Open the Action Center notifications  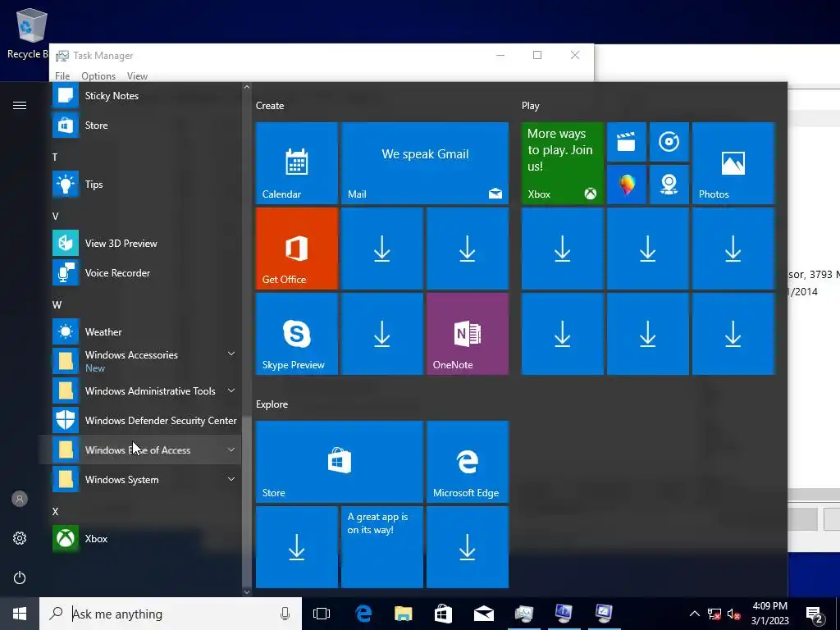click(815, 614)
